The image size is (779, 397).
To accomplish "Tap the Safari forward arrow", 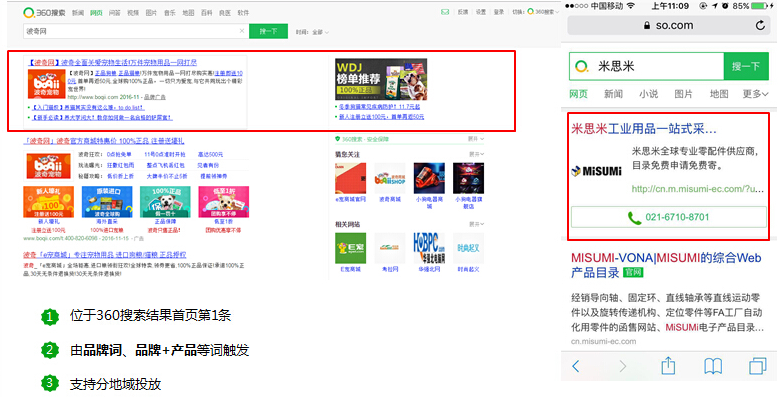I will [623, 366].
